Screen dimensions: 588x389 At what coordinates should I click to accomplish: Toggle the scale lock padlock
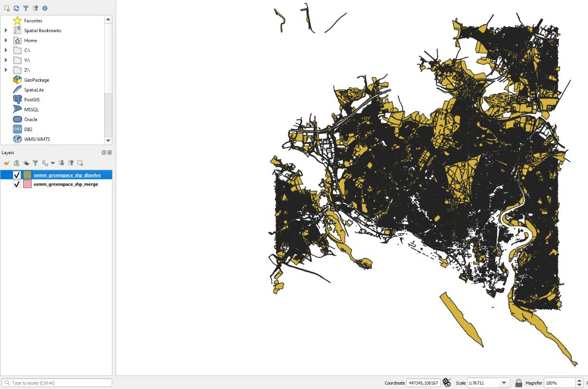tap(519, 383)
